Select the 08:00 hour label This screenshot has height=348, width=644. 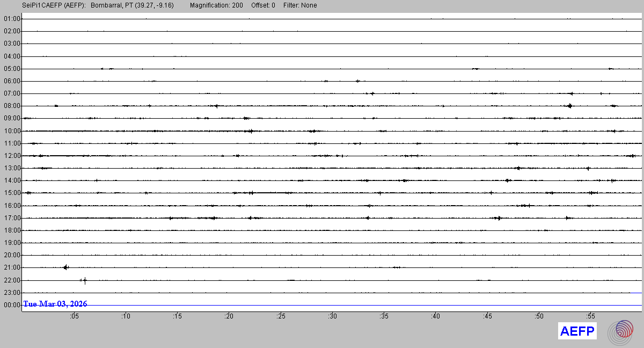click(12, 106)
